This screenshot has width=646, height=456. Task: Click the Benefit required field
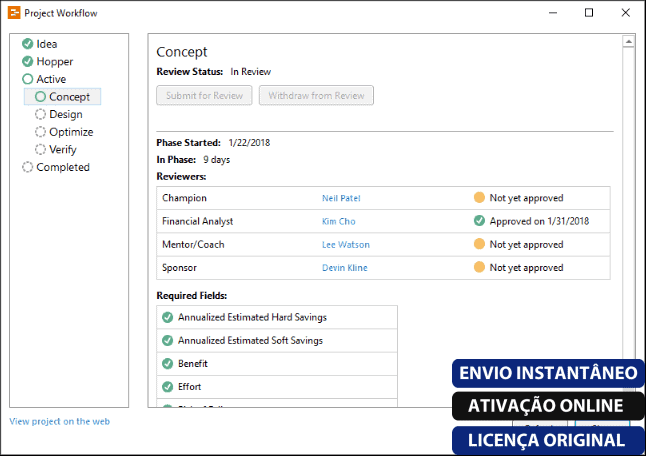point(277,363)
